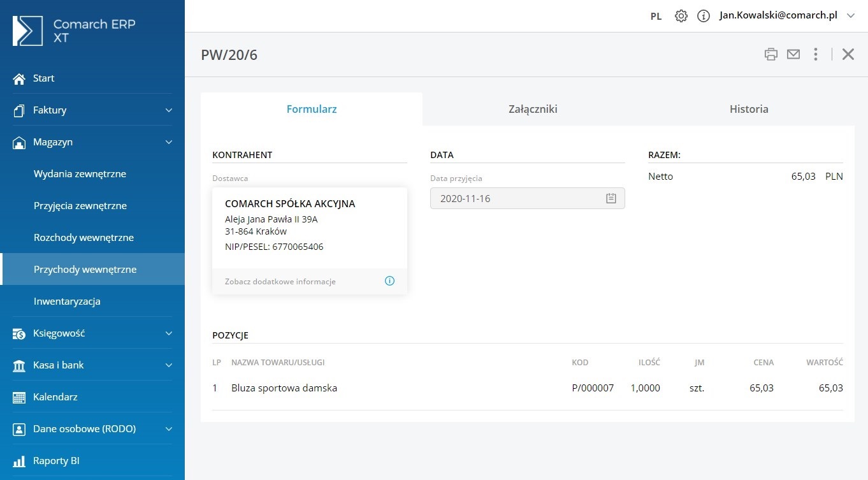Open settings gear icon in header
The height and width of the screenshot is (480, 868).
681,16
